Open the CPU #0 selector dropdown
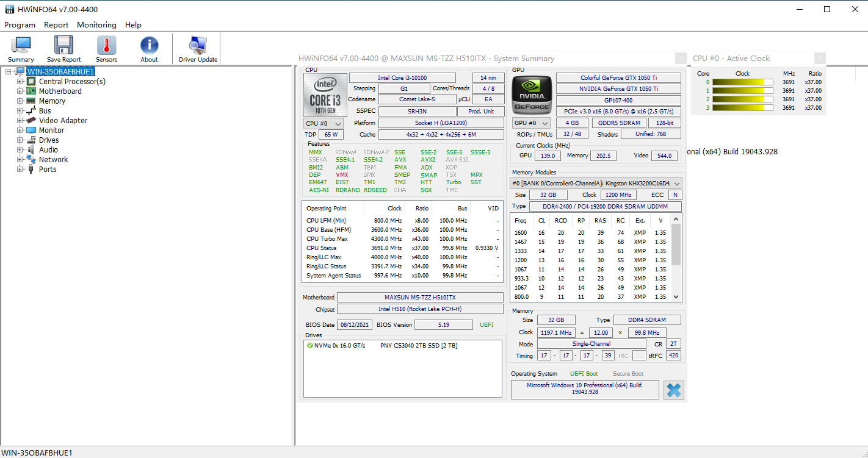The width and height of the screenshot is (868, 458). [x=324, y=123]
